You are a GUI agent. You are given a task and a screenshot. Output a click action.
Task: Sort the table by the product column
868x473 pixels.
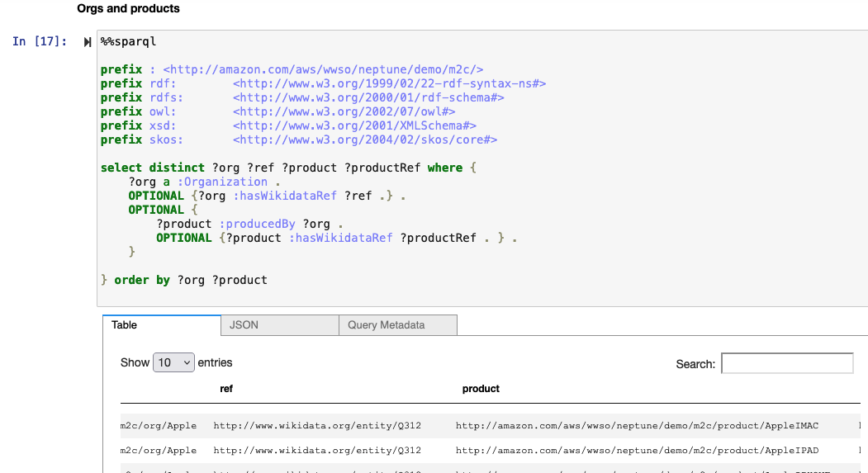(481, 389)
